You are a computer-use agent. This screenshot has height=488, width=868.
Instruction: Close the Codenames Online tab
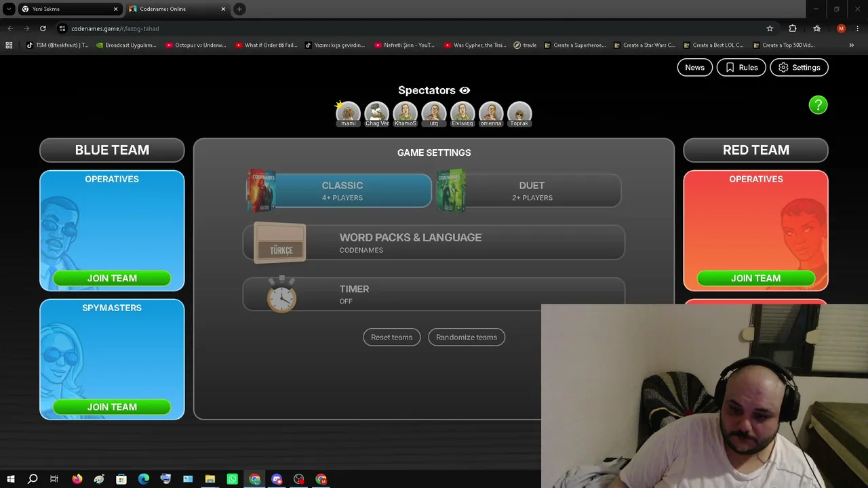(222, 9)
